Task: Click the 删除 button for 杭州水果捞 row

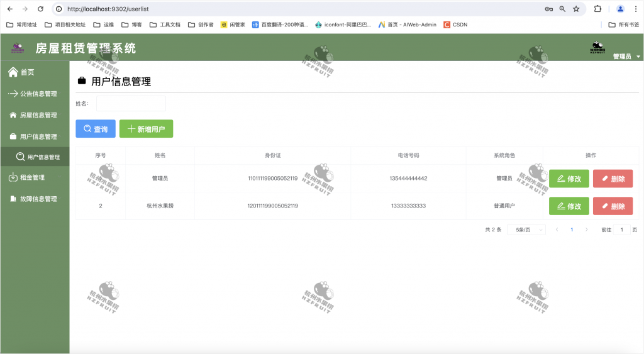Action: [613, 206]
